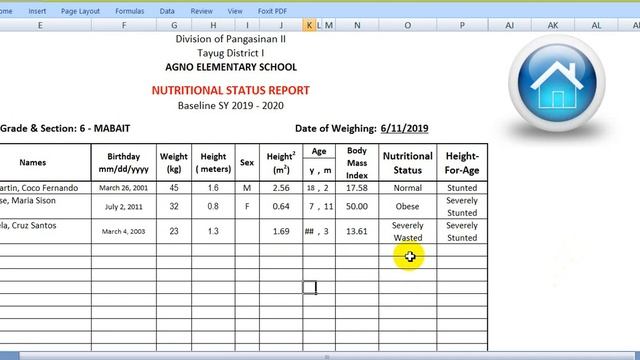Click height squared value 0.64
Viewport: 640px width, 360px height.
tap(281, 207)
